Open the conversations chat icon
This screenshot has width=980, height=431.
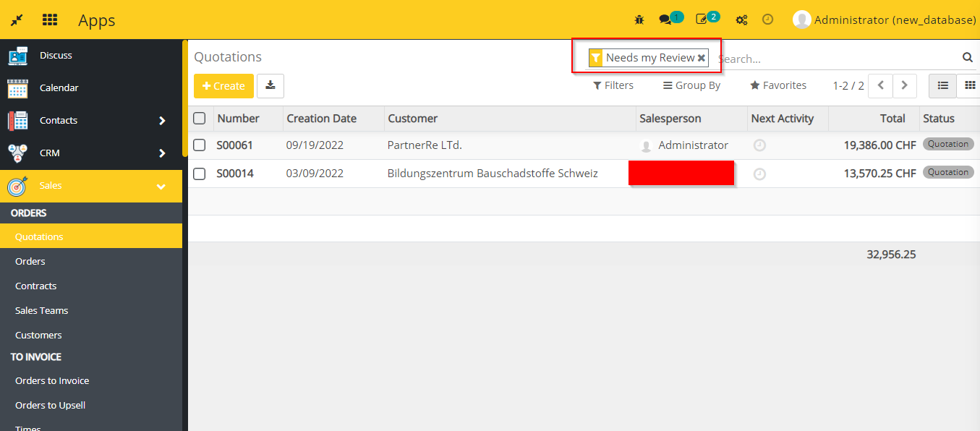coord(665,20)
